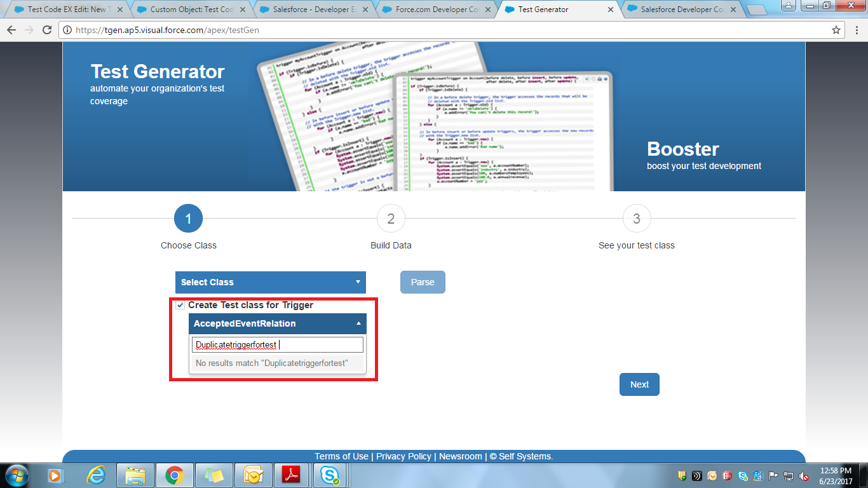The image size is (868, 488).
Task: Switch Chrome user profile
Action: point(788,5)
